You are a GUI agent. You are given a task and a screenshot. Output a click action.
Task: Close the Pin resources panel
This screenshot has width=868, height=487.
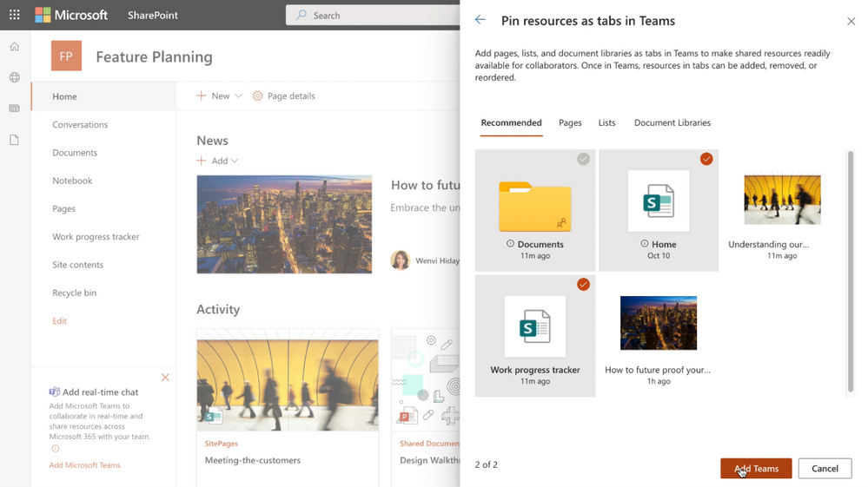point(851,21)
